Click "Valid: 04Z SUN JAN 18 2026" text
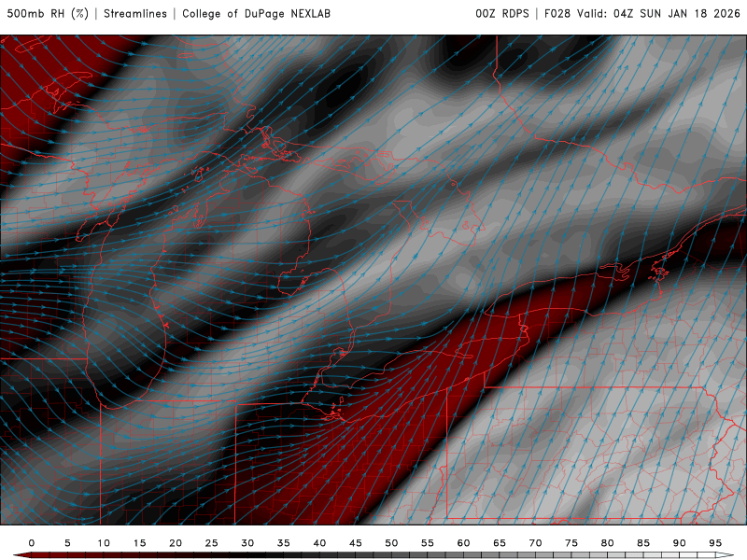The height and width of the screenshot is (560, 747). (x=659, y=14)
